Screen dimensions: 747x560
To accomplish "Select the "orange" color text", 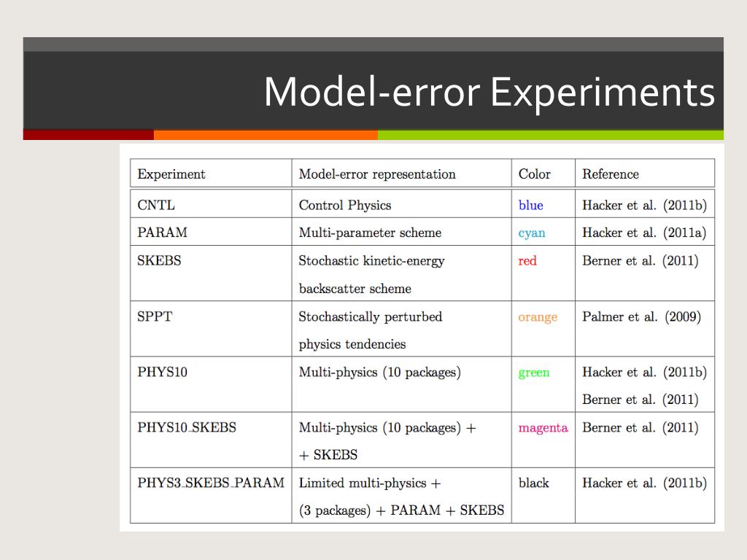I will [x=538, y=317].
